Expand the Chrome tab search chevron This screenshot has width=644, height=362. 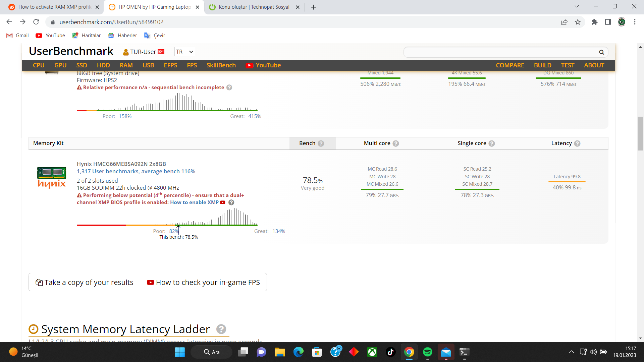pos(577,6)
